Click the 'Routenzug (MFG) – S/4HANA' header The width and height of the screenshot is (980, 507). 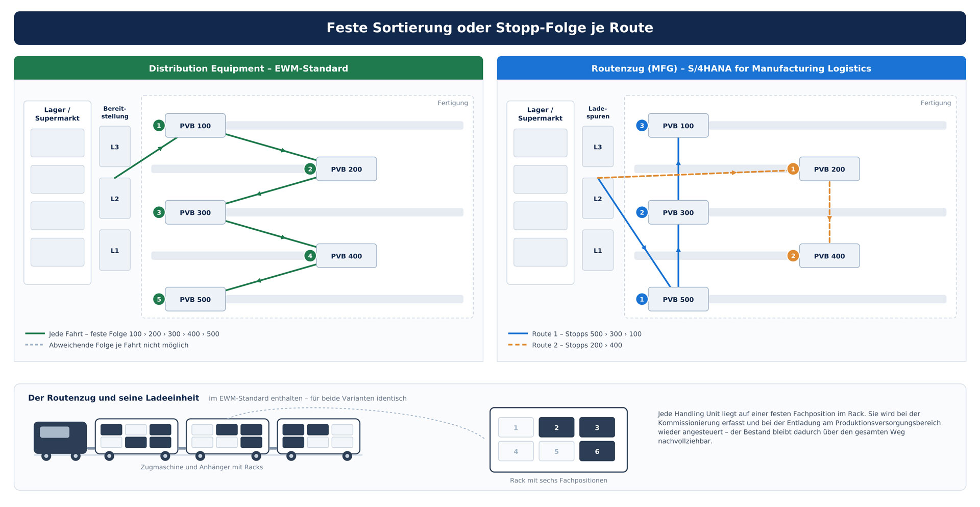(x=731, y=68)
